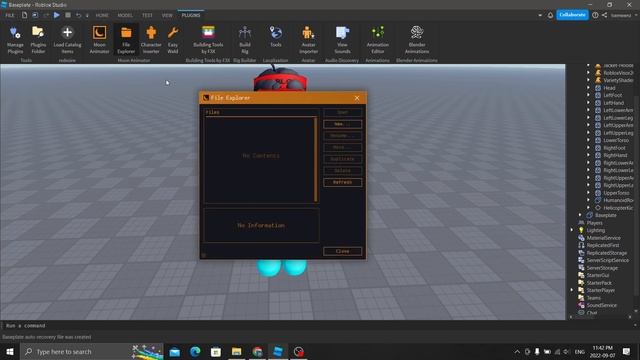Switch to the TEST tab
640x360 pixels.
pyautogui.click(x=147, y=15)
